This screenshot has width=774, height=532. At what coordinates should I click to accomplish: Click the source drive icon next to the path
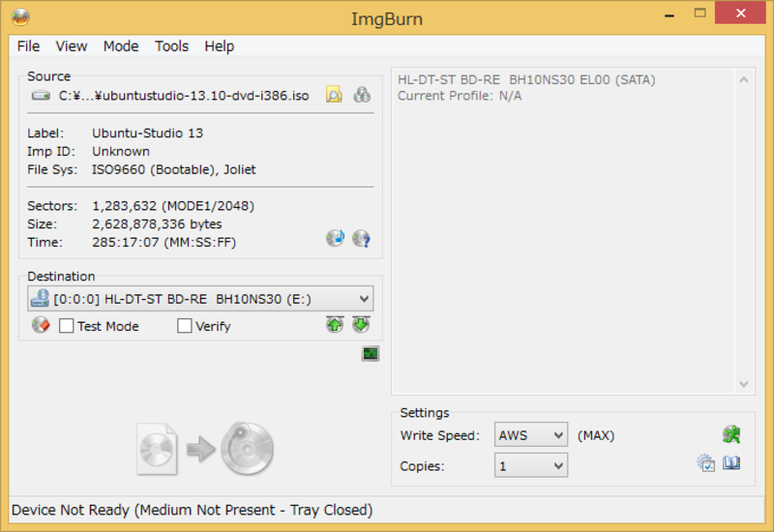pyautogui.click(x=41, y=95)
